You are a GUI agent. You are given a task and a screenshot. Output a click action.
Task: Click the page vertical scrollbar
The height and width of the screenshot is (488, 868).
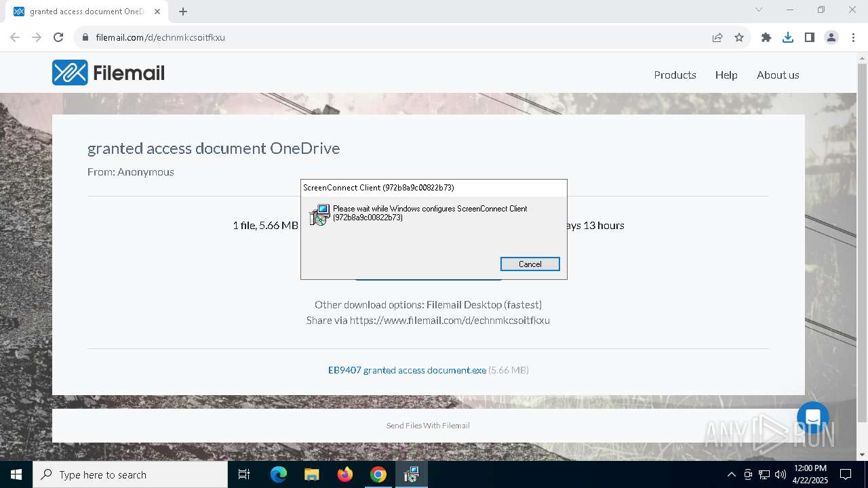[862, 244]
